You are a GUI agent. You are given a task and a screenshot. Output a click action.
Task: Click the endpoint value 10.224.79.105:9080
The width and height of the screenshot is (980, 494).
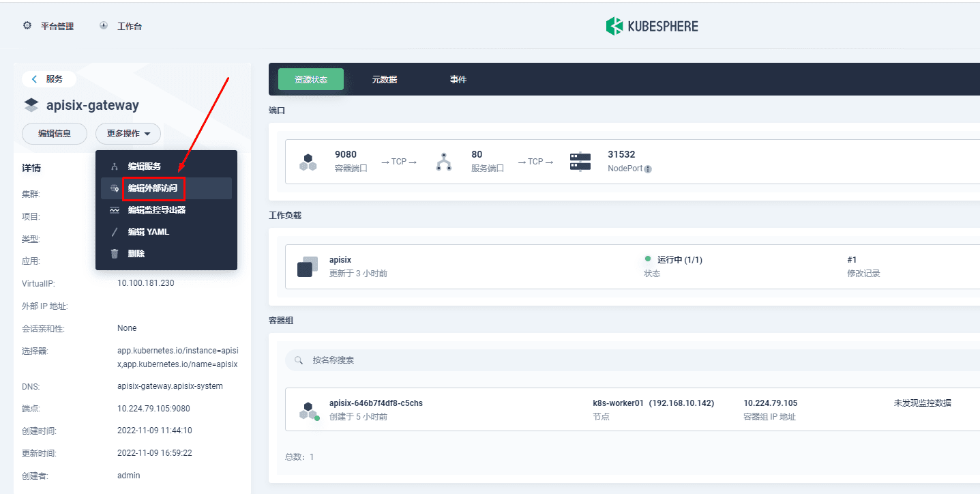(153, 409)
